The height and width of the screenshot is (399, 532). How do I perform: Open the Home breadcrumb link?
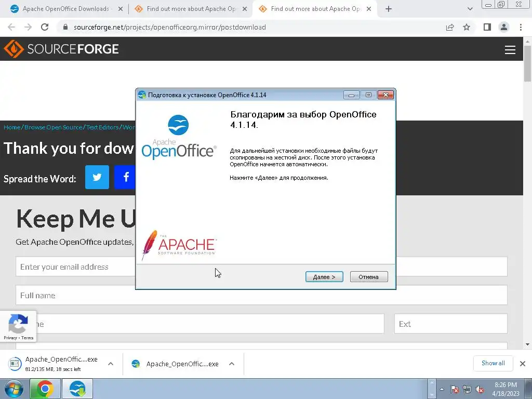[x=12, y=127]
